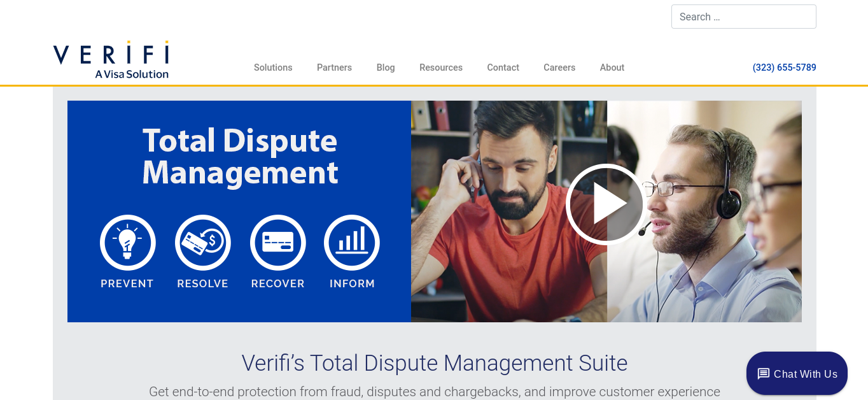Click the INFORM label

352,284
